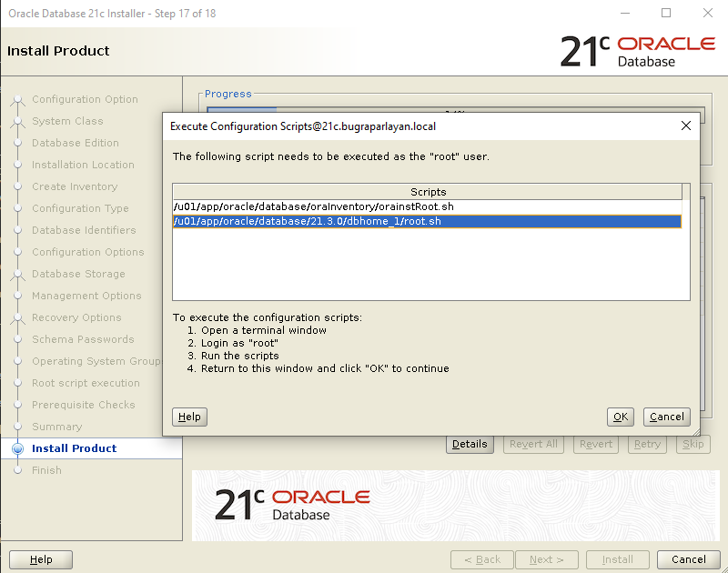
Task: Click the Recovery Options step node icon
Action: click(17, 317)
